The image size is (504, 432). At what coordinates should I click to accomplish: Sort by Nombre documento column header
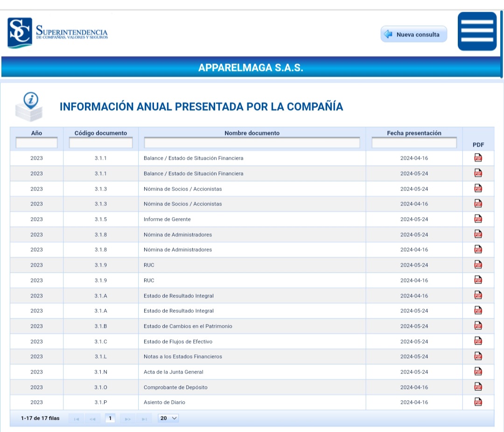point(252,133)
